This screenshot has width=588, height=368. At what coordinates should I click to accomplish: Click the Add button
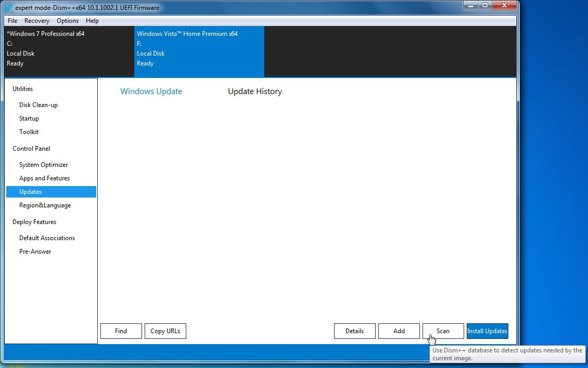[399, 331]
